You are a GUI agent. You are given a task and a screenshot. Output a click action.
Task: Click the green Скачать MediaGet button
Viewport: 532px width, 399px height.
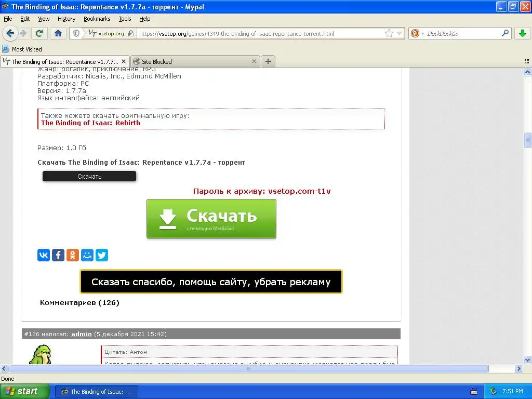click(x=211, y=219)
